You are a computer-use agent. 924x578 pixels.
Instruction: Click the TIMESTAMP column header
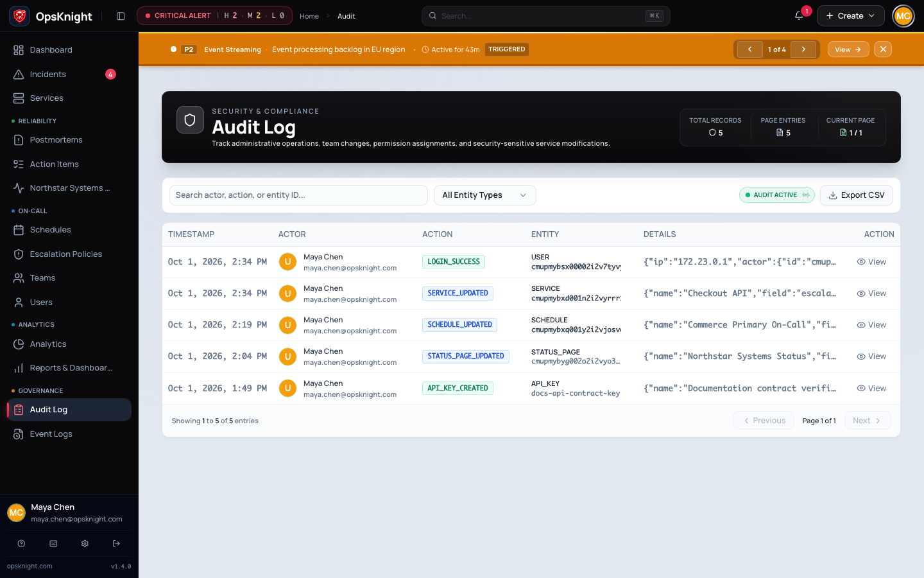coord(191,234)
